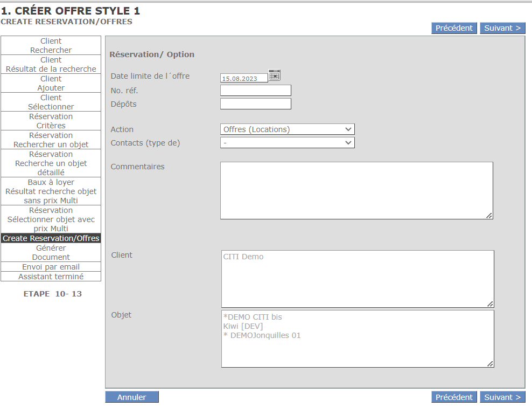Select the Client Ajouter step
The width and height of the screenshot is (532, 407).
point(51,84)
